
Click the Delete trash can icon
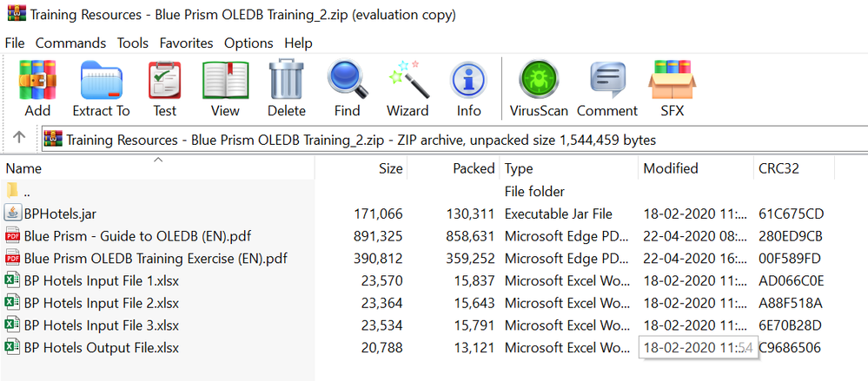pos(286,80)
